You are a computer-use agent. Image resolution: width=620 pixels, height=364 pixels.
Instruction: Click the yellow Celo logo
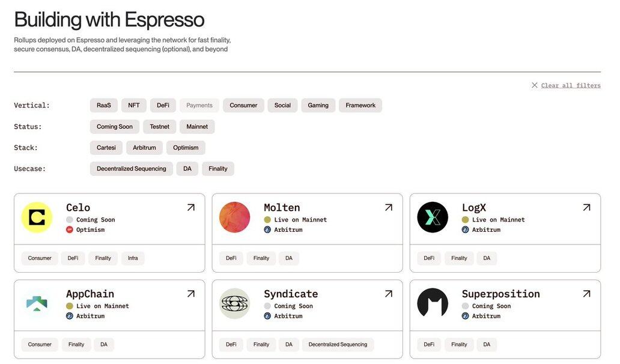click(x=37, y=217)
